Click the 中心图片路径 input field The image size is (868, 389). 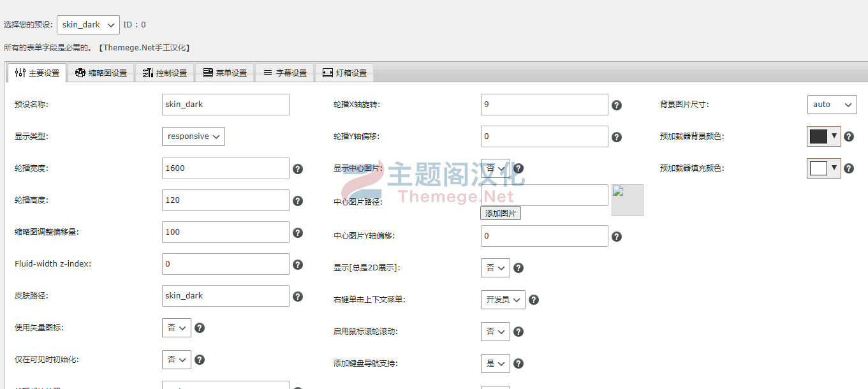(545, 195)
